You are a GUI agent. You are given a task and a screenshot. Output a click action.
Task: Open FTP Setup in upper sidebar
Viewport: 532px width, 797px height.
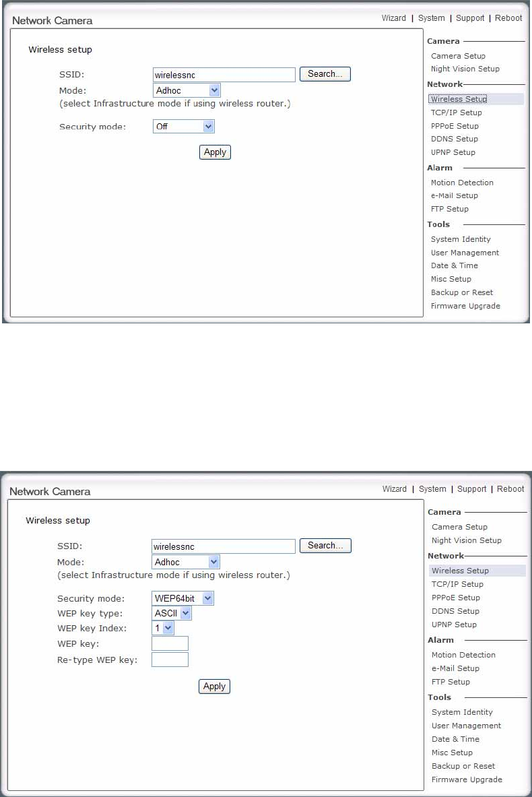450,209
